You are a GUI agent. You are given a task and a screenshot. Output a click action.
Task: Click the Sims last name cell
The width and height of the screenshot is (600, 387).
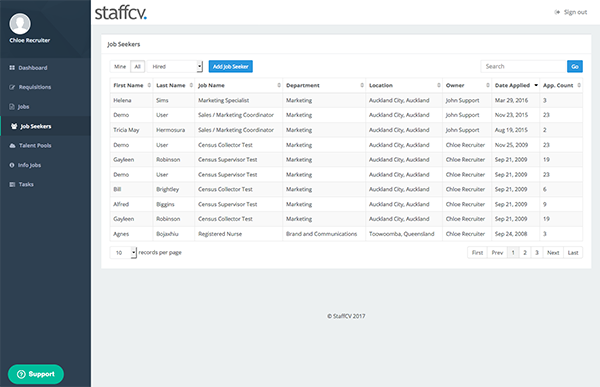coord(174,100)
